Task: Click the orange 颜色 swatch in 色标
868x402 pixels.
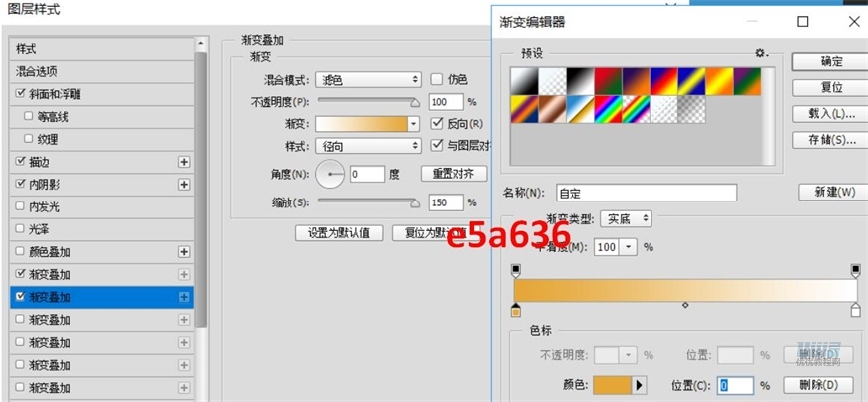Action: pos(613,385)
